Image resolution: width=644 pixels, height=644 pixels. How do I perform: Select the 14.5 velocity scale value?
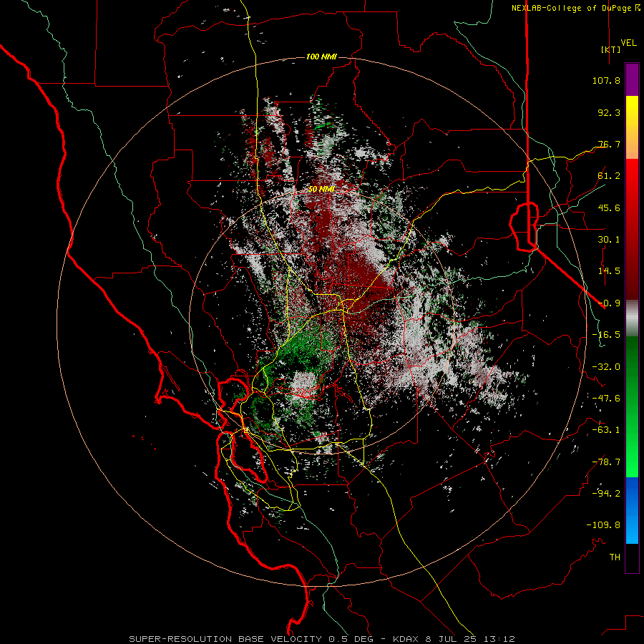tap(609, 271)
